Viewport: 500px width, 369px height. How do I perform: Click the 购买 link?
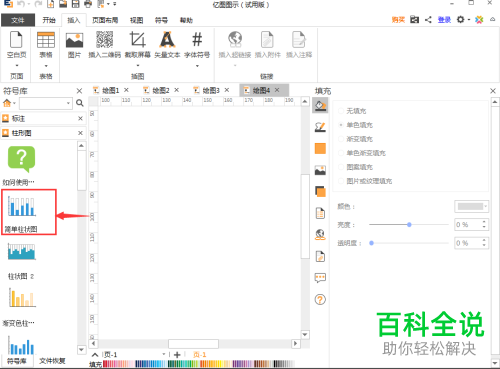[398, 20]
